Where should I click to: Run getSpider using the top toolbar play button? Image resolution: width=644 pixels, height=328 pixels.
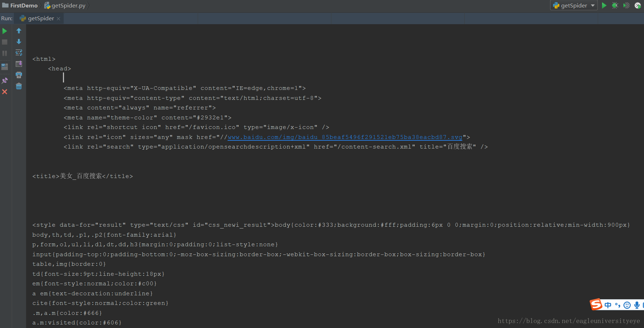coord(604,5)
